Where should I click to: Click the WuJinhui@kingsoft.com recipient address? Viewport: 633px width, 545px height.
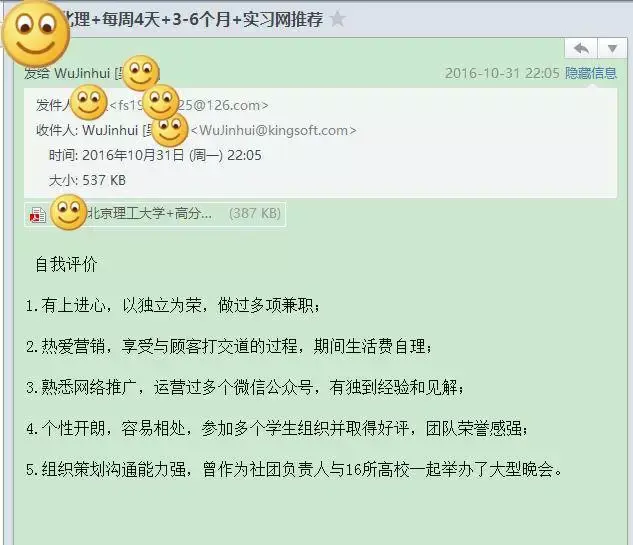point(273,130)
